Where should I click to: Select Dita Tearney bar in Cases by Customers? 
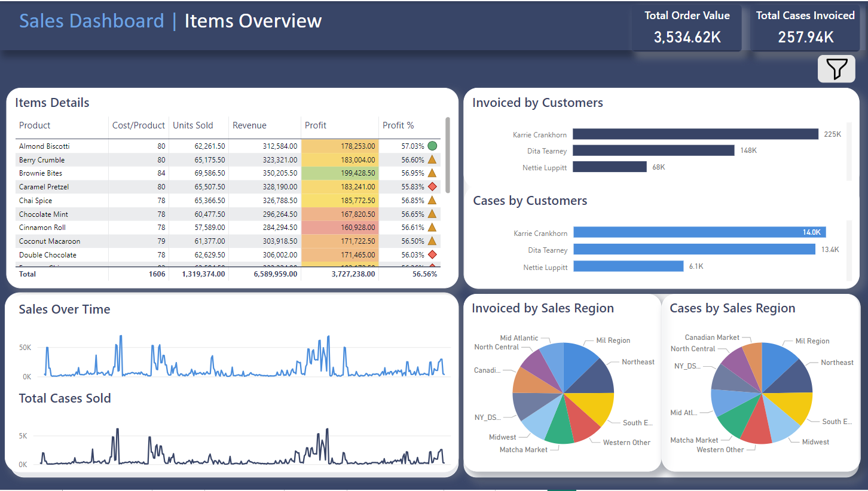[x=695, y=249]
